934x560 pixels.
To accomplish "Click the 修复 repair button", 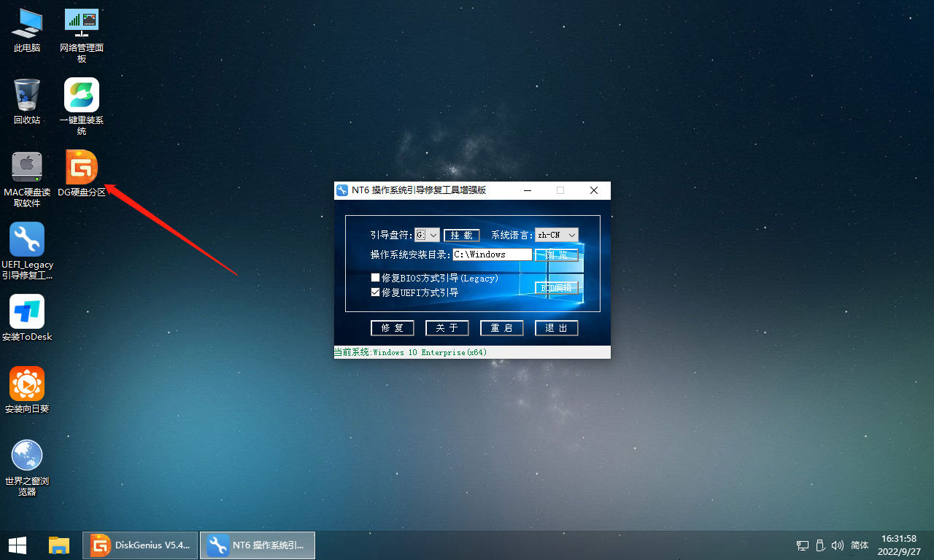I will click(x=392, y=328).
